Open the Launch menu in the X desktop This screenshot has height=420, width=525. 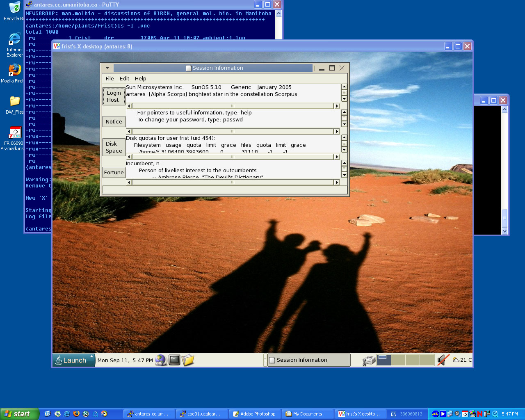(74, 360)
